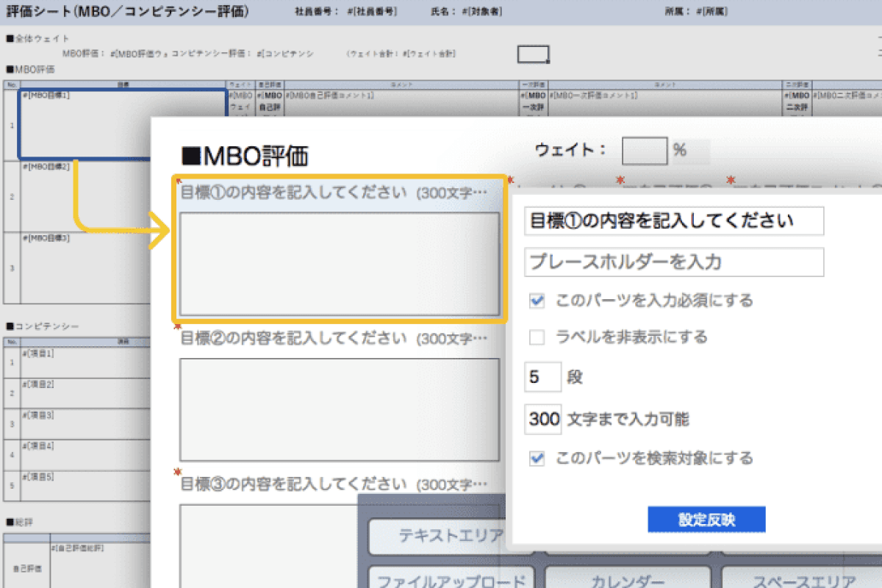Select the #[MBO目標2] cell in the sheet
This screenshot has width=882, height=588.
85,195
